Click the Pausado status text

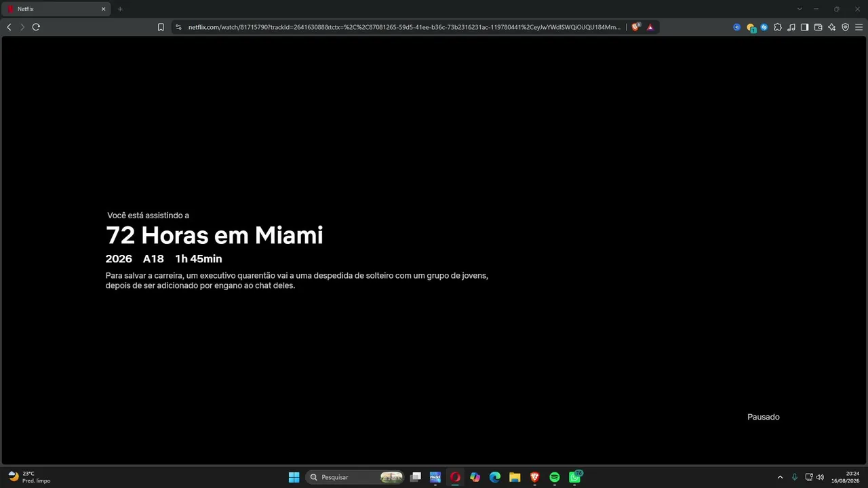point(764,417)
